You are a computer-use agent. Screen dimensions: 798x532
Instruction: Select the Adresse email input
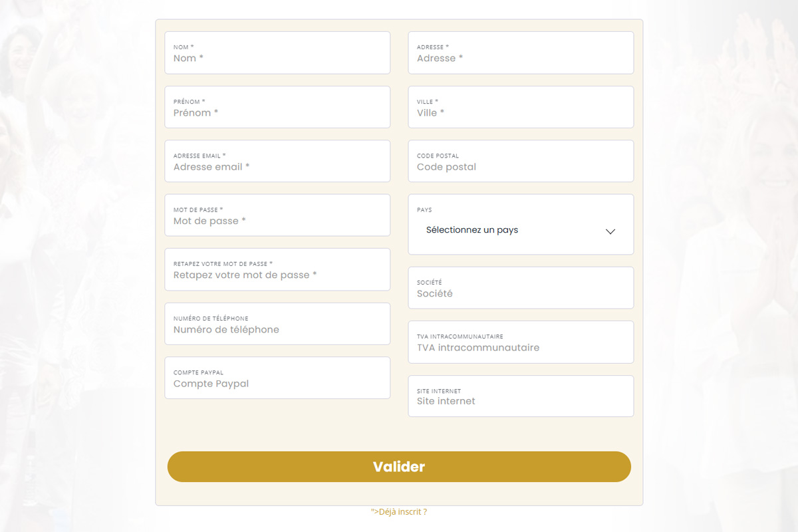coord(277,167)
